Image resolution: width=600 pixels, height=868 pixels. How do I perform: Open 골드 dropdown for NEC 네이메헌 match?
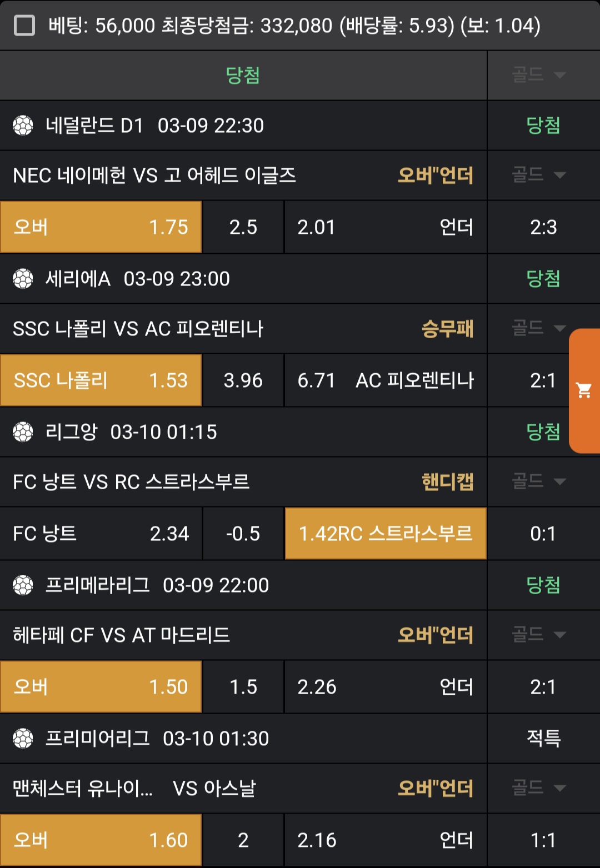538,175
